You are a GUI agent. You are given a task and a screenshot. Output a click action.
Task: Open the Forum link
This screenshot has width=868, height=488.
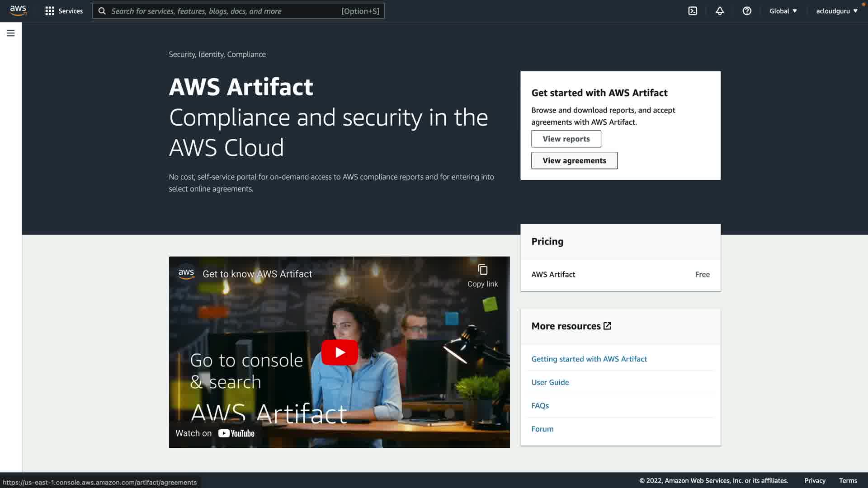click(542, 429)
